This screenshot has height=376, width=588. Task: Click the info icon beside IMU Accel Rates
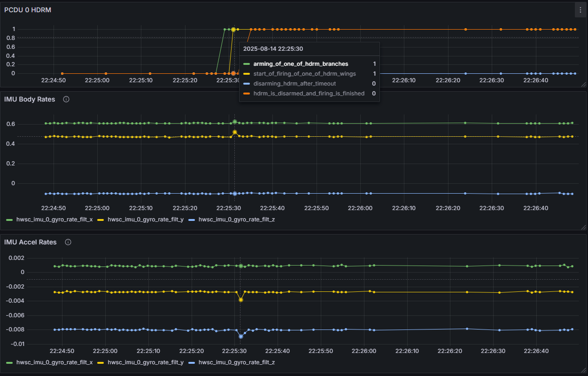68,243
